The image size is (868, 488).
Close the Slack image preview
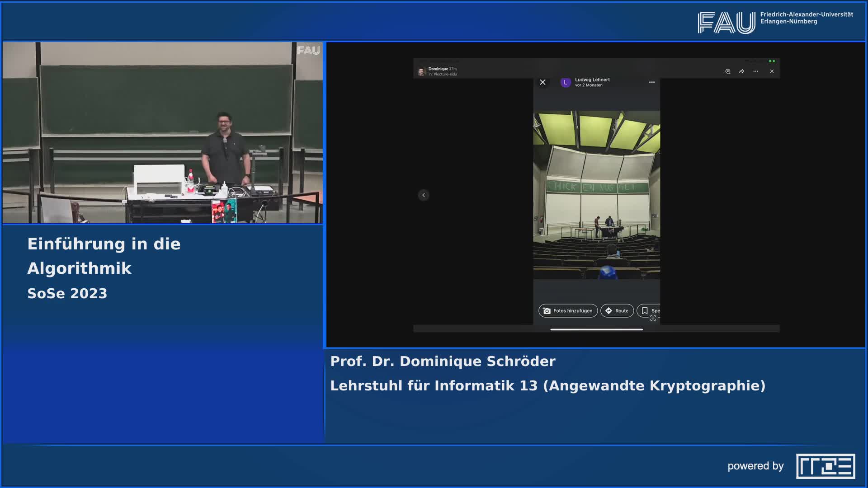point(772,71)
